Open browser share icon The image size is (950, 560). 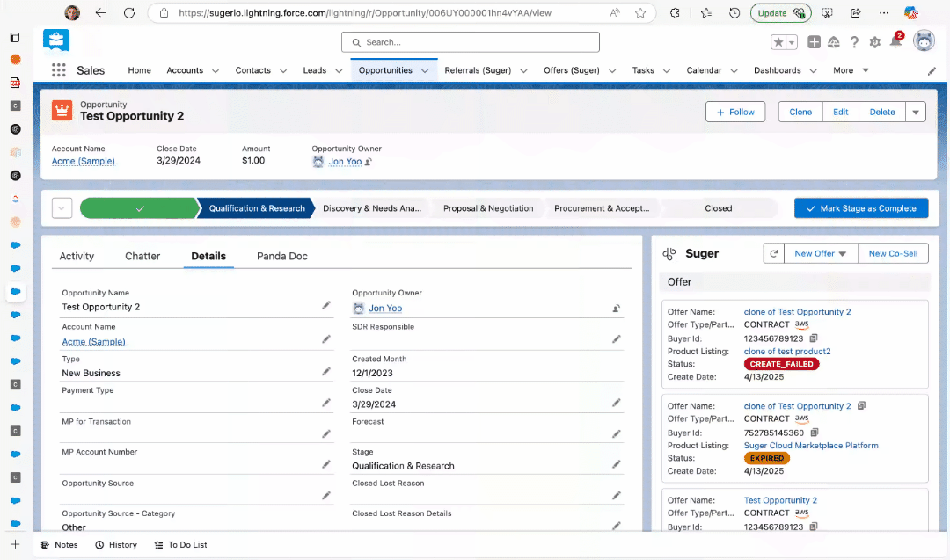pyautogui.click(x=856, y=12)
